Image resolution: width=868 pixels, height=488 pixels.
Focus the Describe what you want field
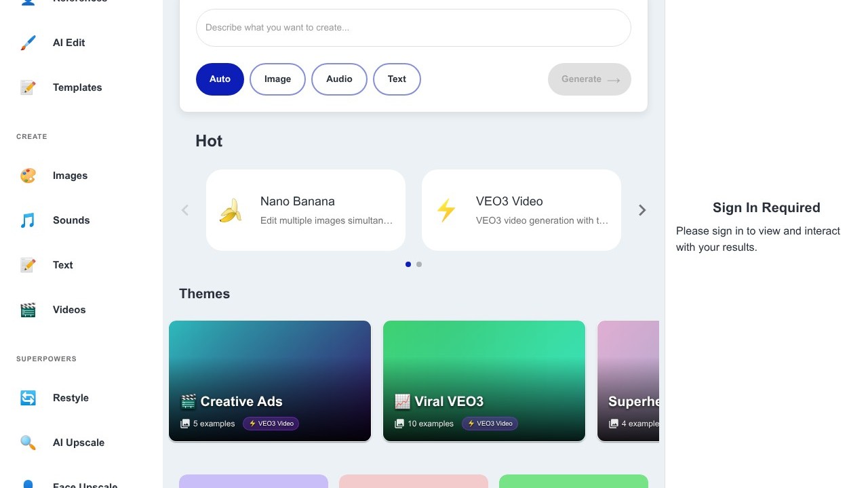coord(414,28)
